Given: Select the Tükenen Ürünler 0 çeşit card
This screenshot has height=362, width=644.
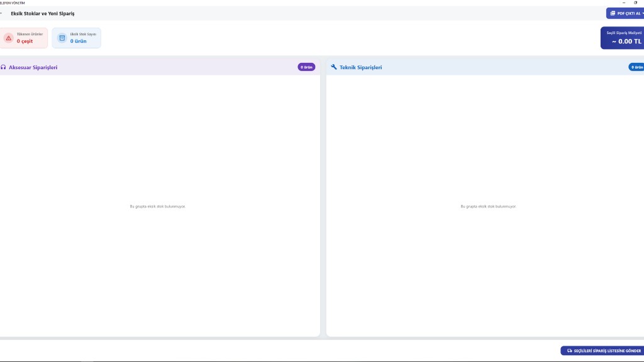Looking at the screenshot, I should pos(24,38).
